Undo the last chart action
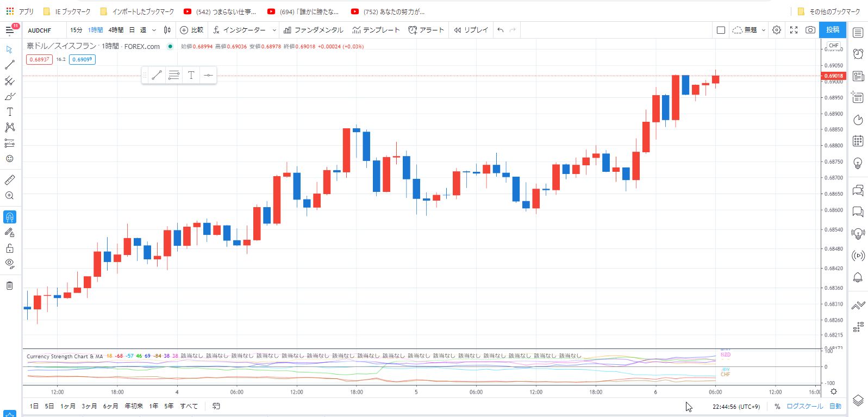The image size is (868, 417). click(x=501, y=30)
